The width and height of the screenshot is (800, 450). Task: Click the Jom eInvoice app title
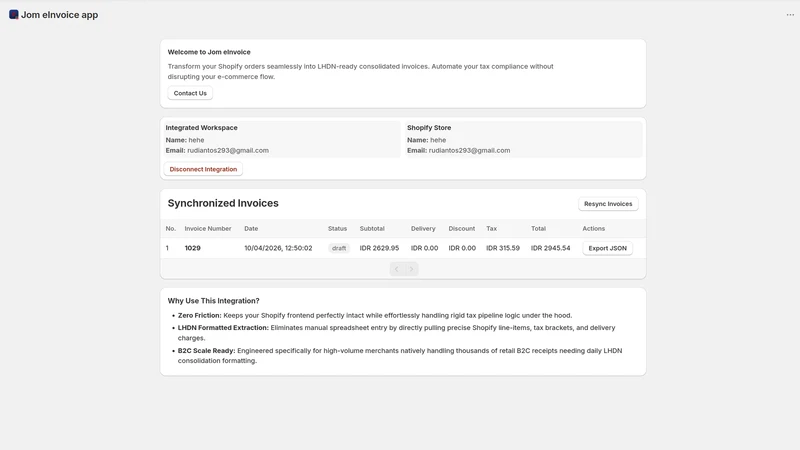point(59,15)
